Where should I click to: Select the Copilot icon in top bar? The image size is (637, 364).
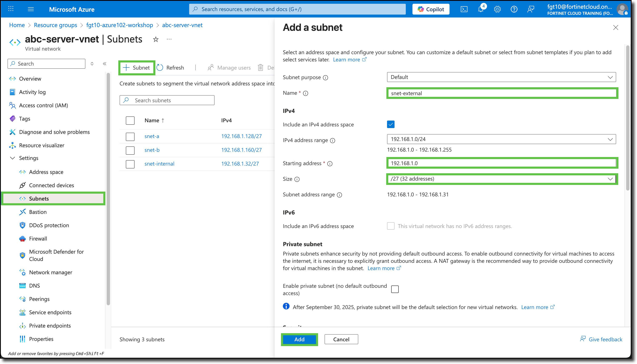pyautogui.click(x=431, y=9)
